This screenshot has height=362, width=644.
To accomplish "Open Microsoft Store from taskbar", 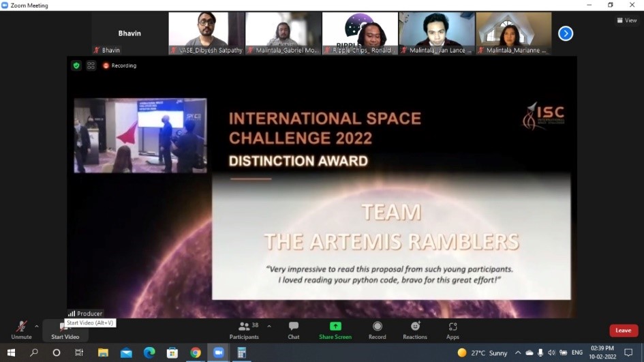I will 172,352.
